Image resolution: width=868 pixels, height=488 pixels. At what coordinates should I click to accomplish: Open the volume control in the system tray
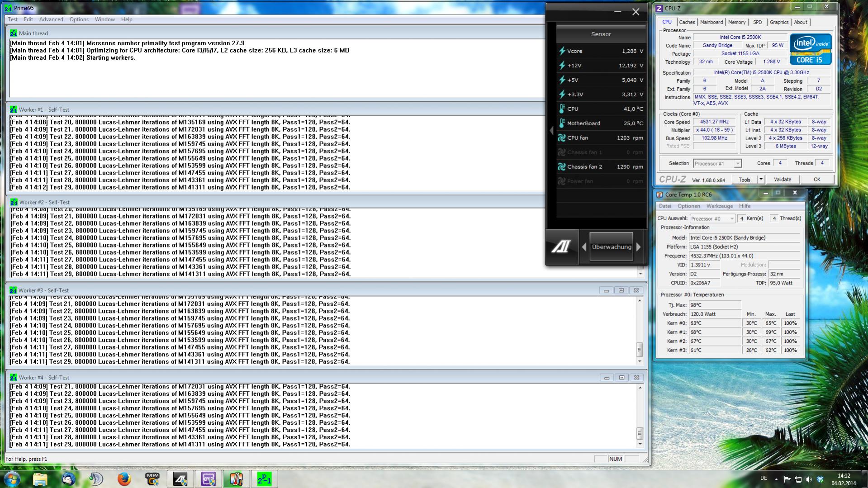pyautogui.click(x=809, y=479)
